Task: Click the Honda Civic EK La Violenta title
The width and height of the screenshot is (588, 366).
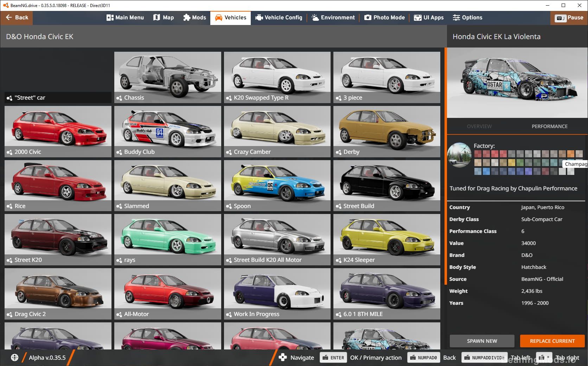Action: click(496, 37)
